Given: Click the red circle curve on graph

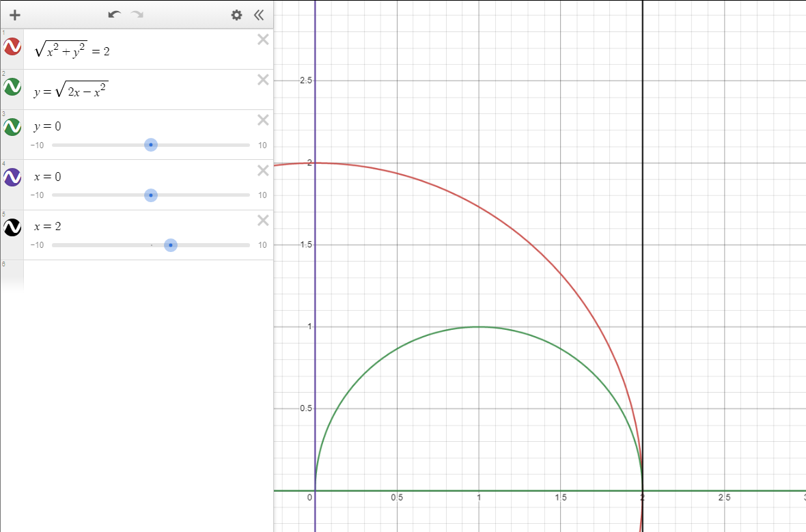Looking at the screenshot, I should pyautogui.click(x=561, y=272).
